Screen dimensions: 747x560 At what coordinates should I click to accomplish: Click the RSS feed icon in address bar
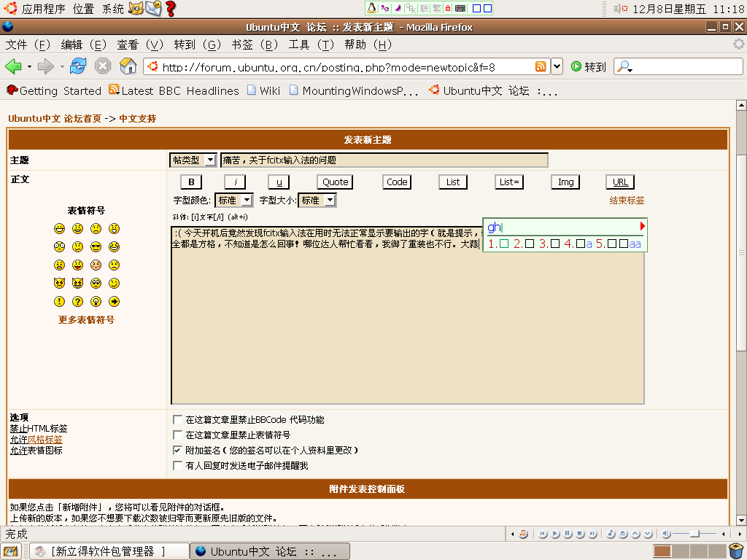(541, 66)
